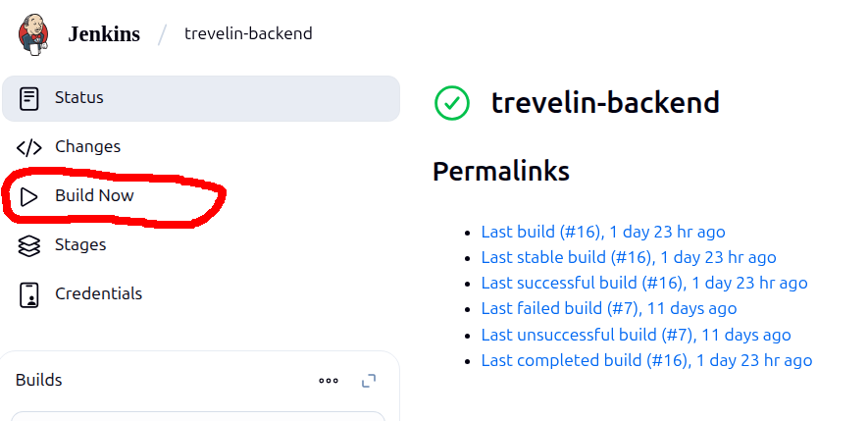This screenshot has width=868, height=421.
Task: Click the green build success checkmark icon
Action: [x=452, y=102]
